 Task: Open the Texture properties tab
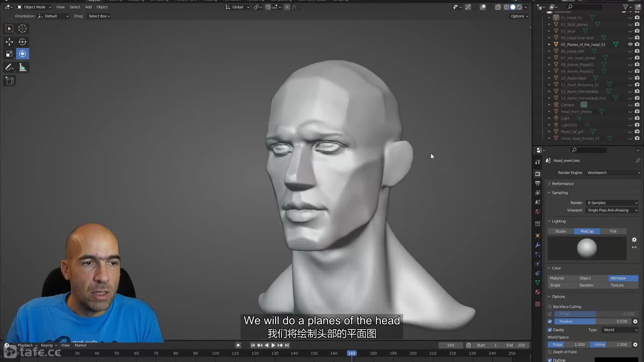click(538, 304)
